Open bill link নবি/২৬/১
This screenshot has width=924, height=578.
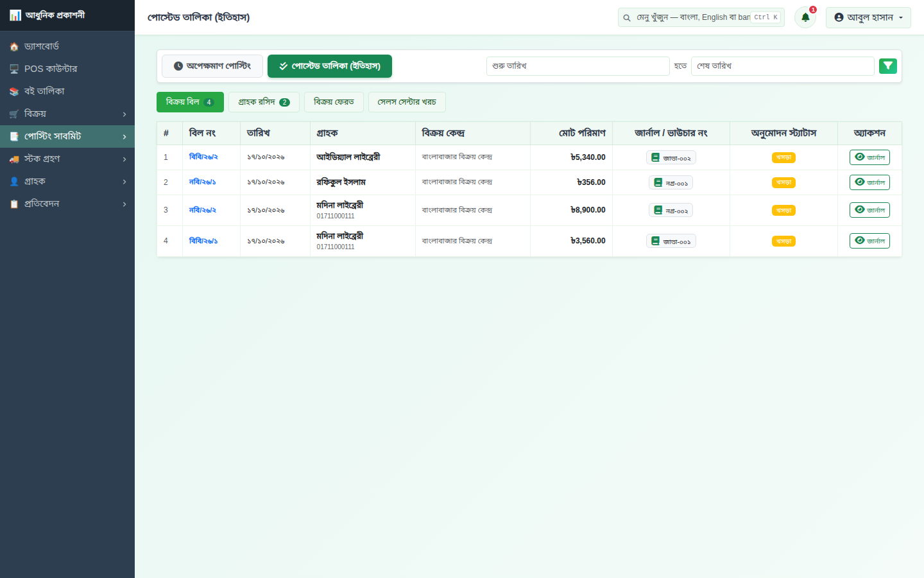coord(202,182)
